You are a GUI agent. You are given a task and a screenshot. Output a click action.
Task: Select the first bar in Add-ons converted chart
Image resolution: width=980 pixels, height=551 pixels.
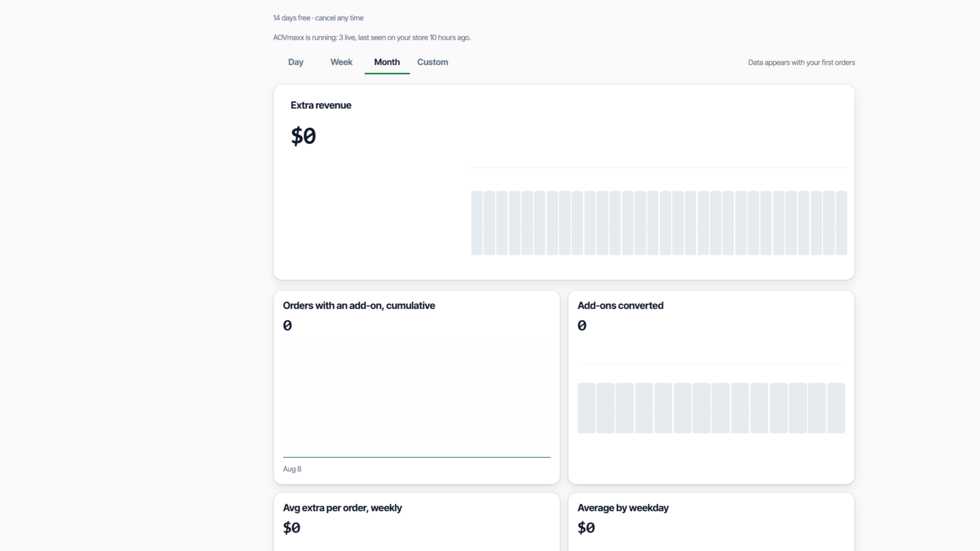[x=587, y=408]
